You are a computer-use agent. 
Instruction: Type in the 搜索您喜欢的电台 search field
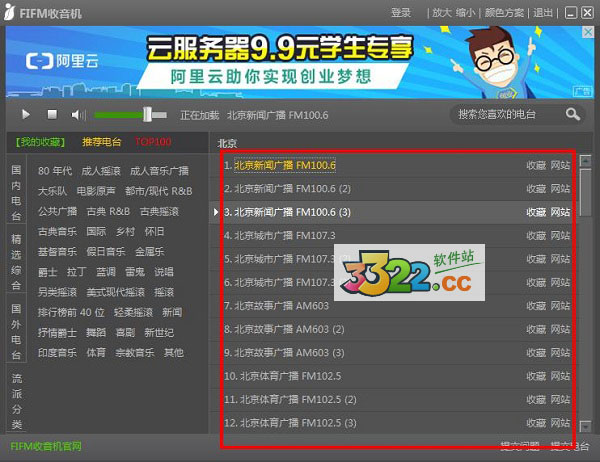507,115
